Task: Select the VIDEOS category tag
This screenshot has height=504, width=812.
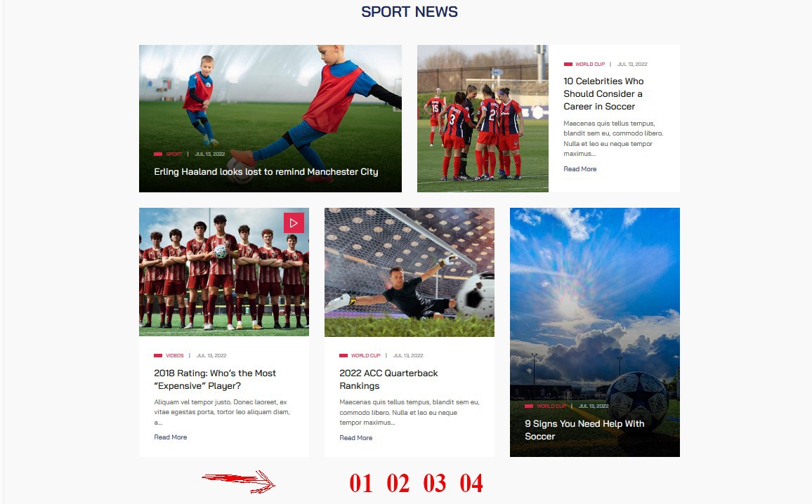Action: [174, 355]
